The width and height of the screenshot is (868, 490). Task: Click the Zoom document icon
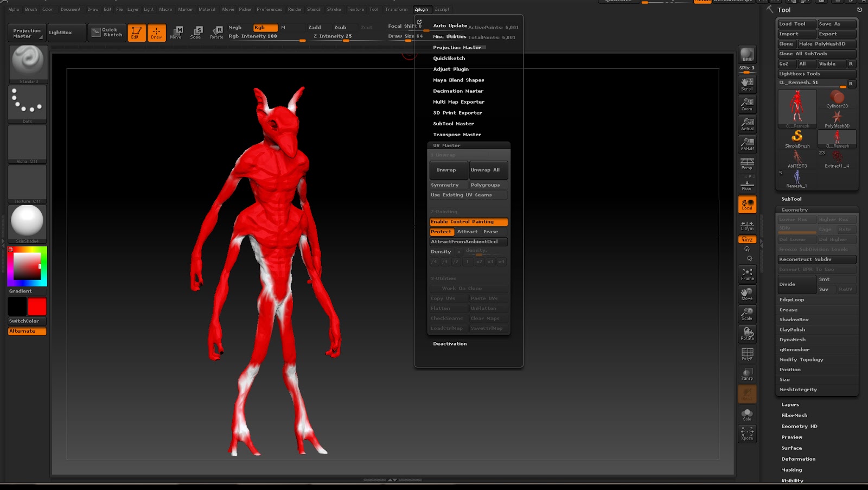point(747,104)
